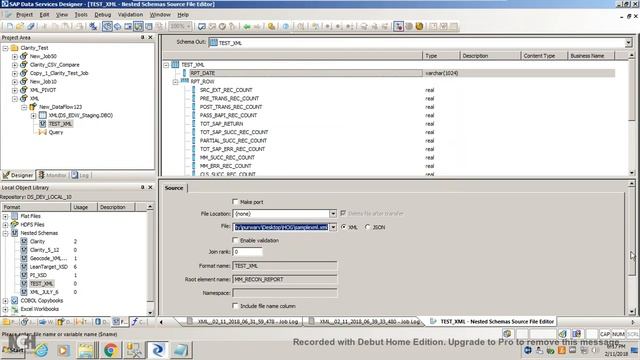Image resolution: width=640 pixels, height=360 pixels.
Task: Click the New_Job50 job icon
Action: [x=24, y=56]
